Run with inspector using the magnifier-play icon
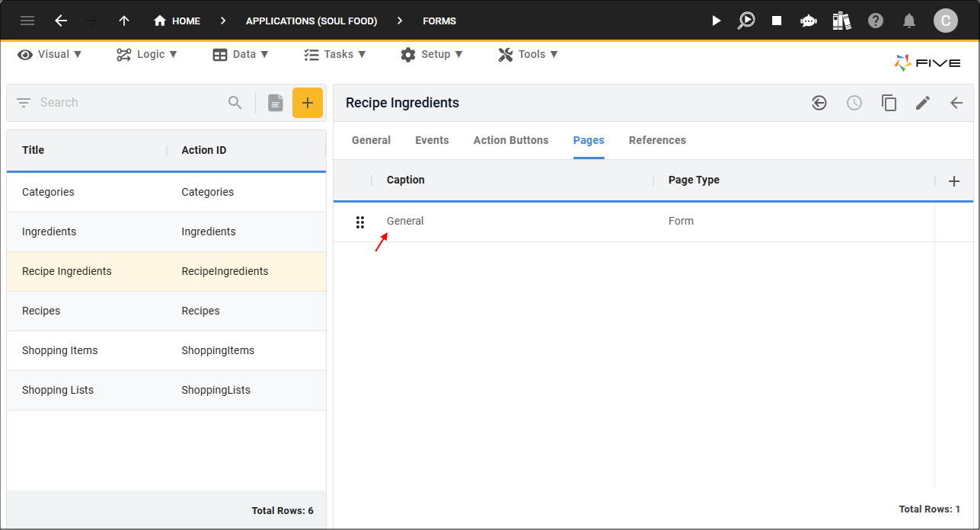Screen dimensions: 980x530 [x=746, y=21]
